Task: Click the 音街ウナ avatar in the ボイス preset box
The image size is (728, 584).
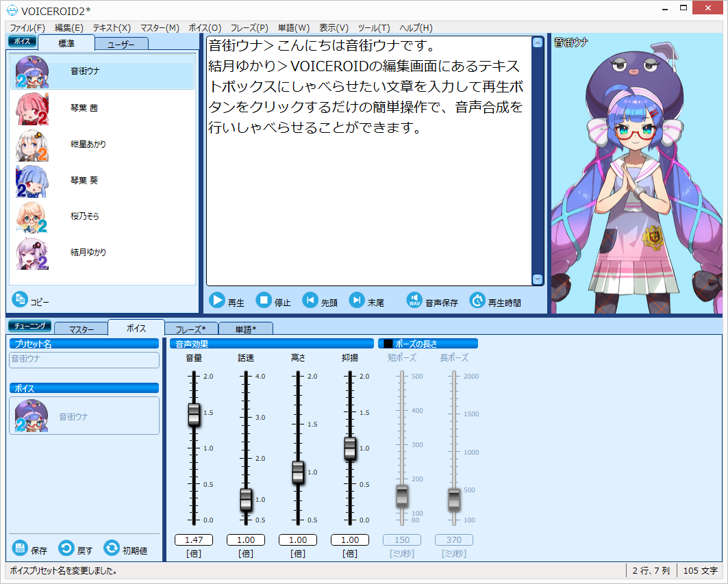Action: (x=32, y=416)
